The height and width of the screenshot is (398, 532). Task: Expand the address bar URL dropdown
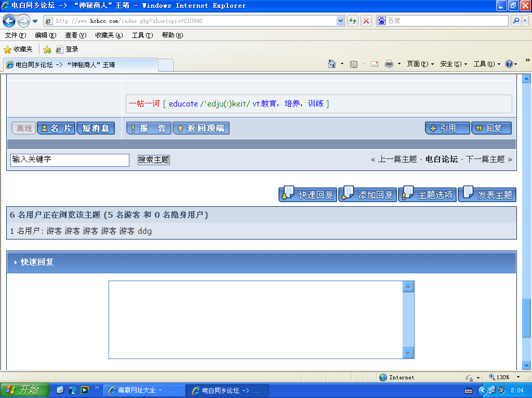pyautogui.click(x=341, y=21)
